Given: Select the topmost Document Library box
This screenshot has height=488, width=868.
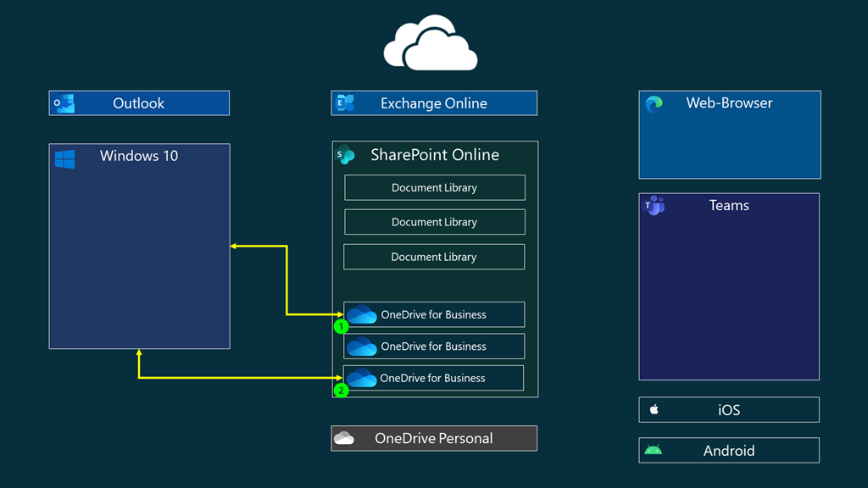Looking at the screenshot, I should (x=434, y=188).
